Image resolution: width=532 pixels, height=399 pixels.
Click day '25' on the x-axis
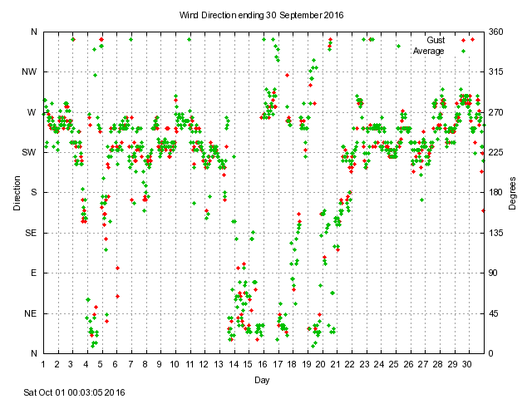(393, 364)
